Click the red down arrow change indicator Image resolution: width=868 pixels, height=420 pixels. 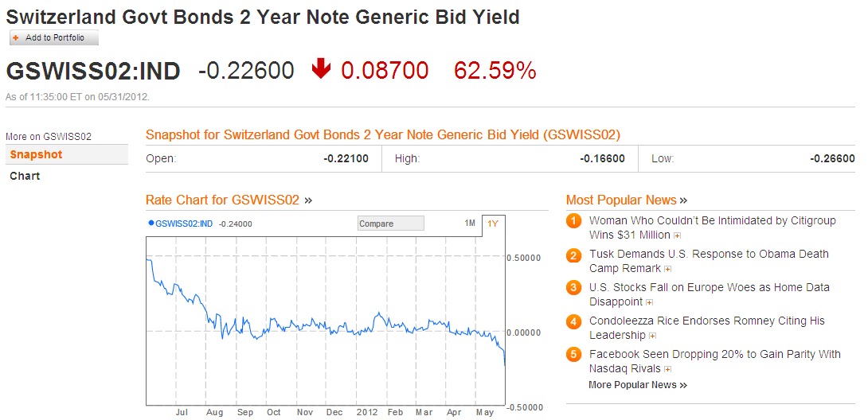pos(321,70)
